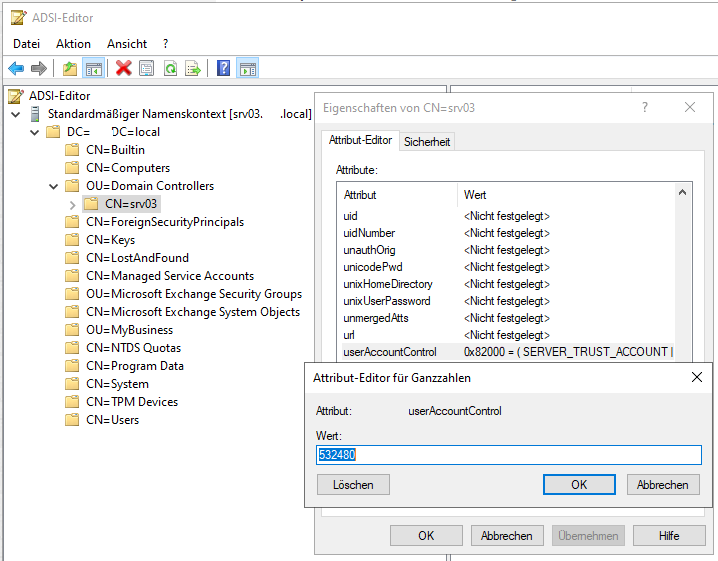This screenshot has width=718, height=561.
Task: Toggle the Show/Hide Console Tree icon
Action: (93, 68)
